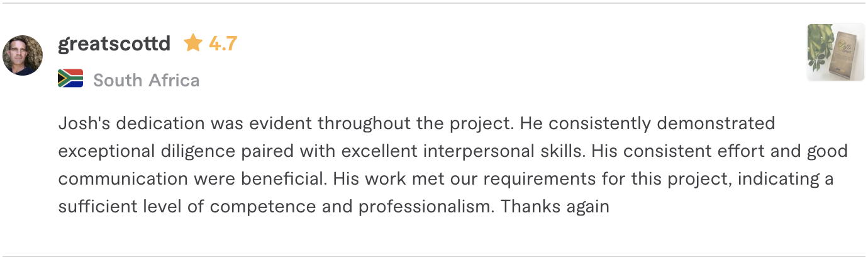Click the orange star rating icon
This screenshot has height=259, width=868.
point(193,43)
